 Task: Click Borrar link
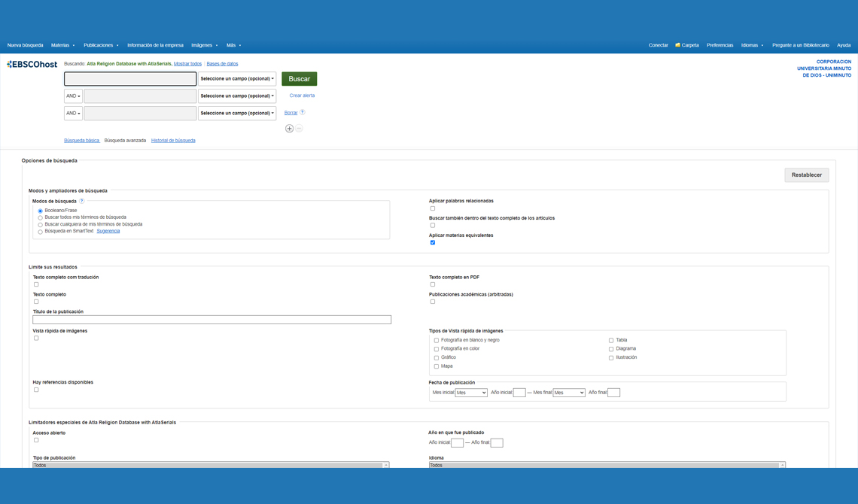pos(291,113)
